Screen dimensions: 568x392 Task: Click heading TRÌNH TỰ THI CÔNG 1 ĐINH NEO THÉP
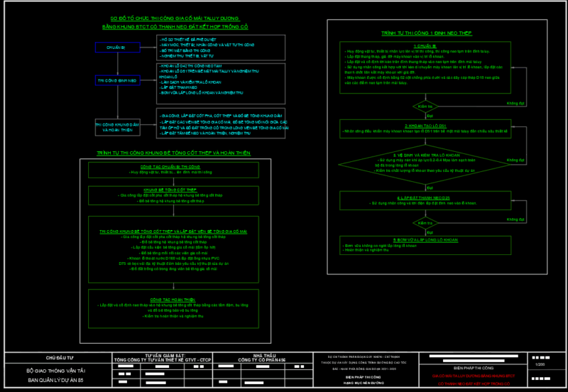point(426,33)
